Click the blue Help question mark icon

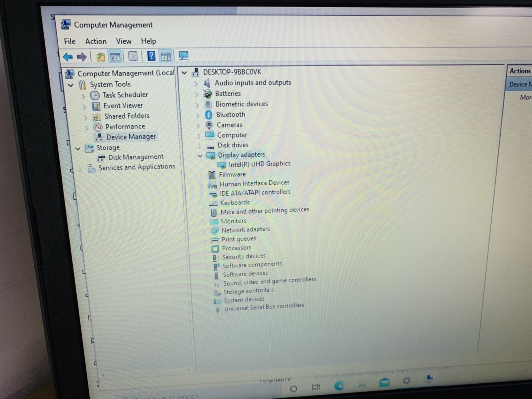point(151,56)
